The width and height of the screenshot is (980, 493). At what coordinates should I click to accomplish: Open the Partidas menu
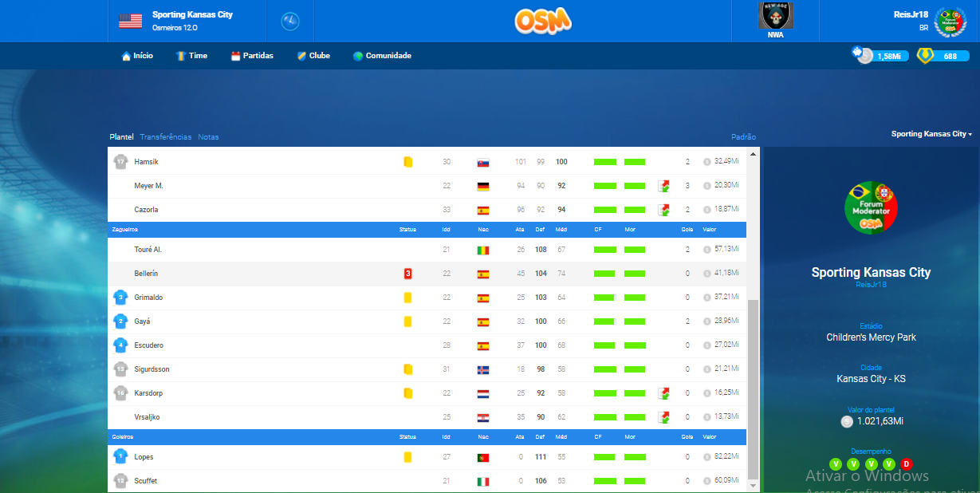click(252, 56)
